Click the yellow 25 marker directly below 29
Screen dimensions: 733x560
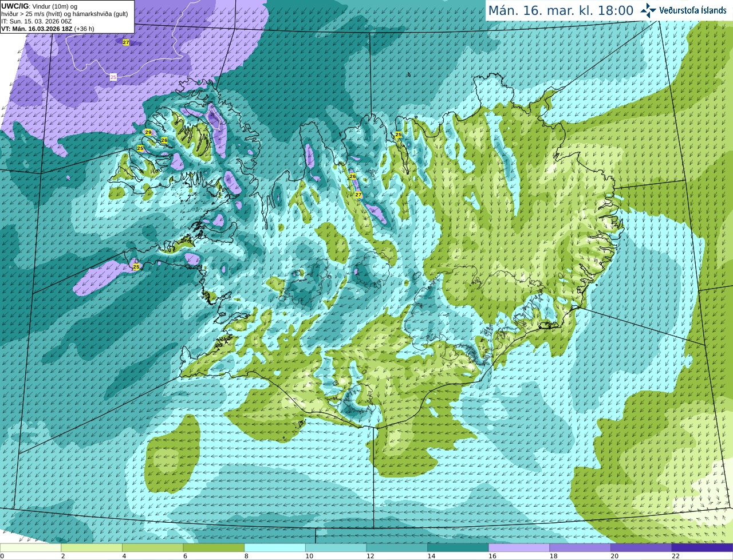pyautogui.click(x=140, y=148)
